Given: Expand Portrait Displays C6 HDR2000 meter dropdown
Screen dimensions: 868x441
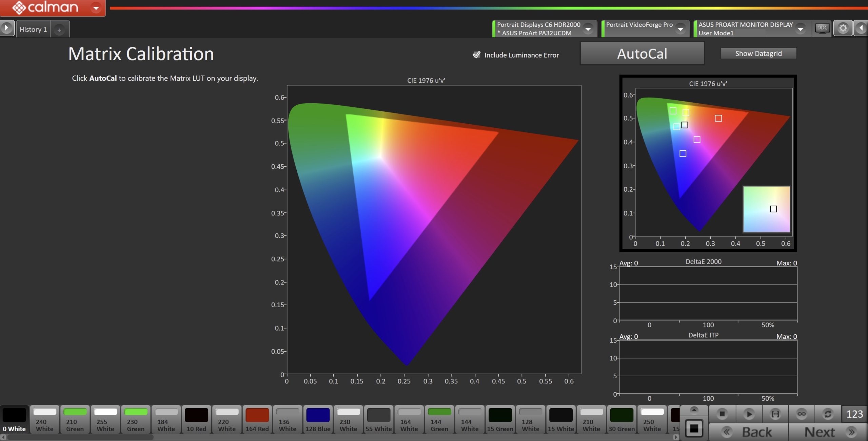Looking at the screenshot, I should (588, 29).
